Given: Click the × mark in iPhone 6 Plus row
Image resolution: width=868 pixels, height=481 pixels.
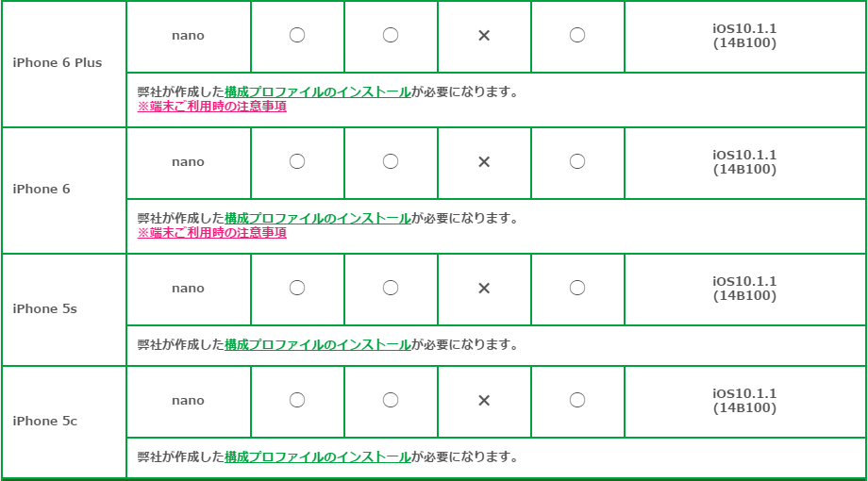Looking at the screenshot, I should 484,36.
